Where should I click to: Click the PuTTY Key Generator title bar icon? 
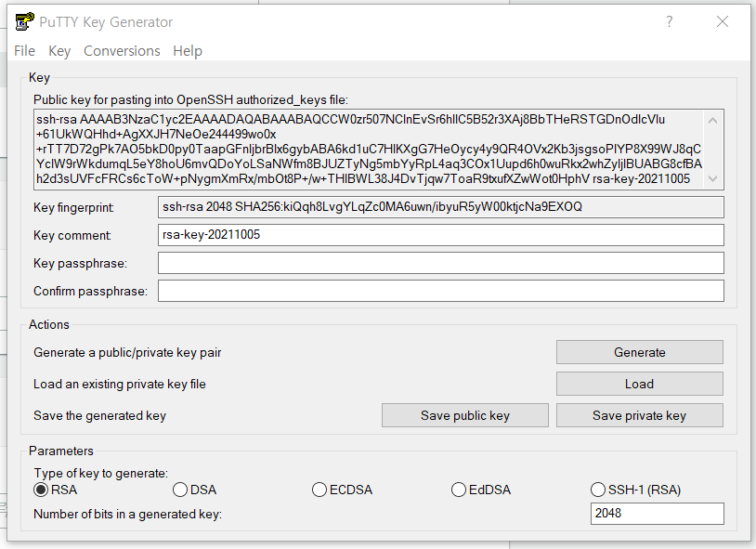click(x=24, y=21)
